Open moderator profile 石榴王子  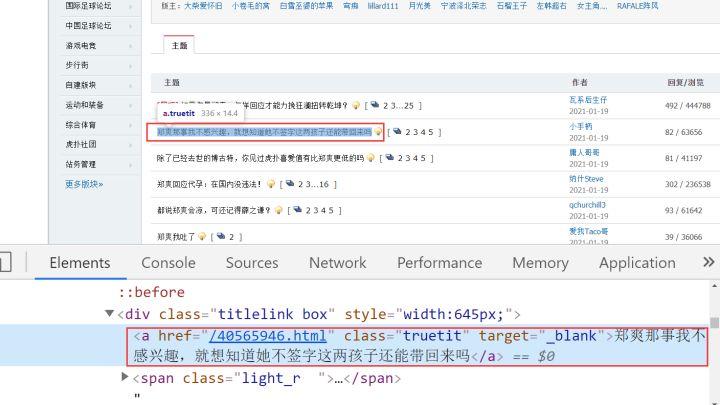512,6
